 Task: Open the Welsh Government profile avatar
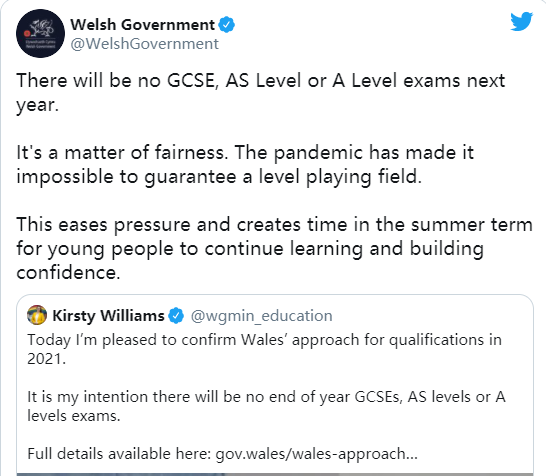[40, 33]
